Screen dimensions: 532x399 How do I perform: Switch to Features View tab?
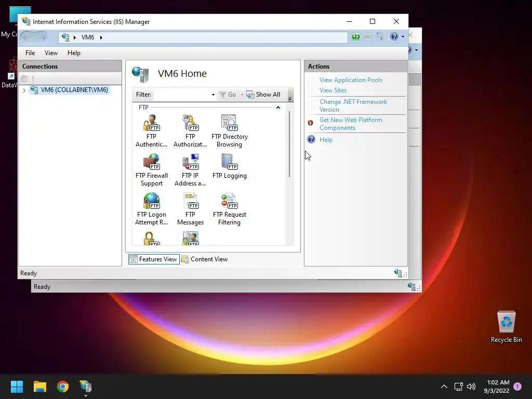pos(154,259)
